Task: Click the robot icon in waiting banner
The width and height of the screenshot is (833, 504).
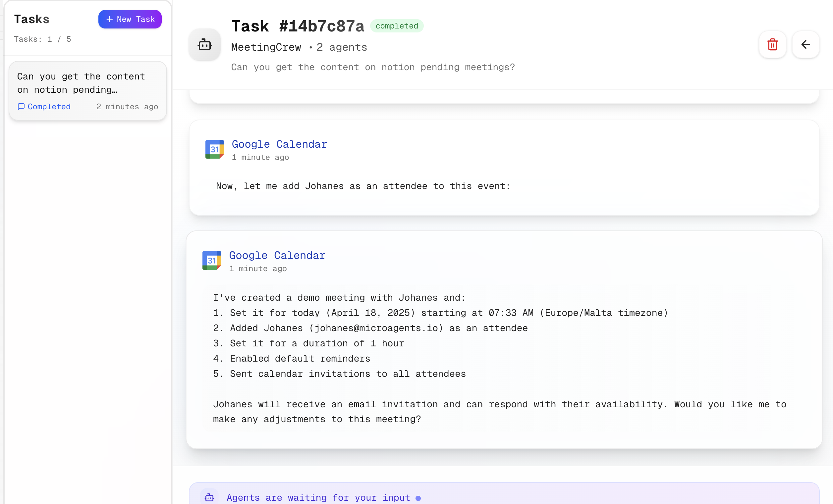Action: click(209, 497)
